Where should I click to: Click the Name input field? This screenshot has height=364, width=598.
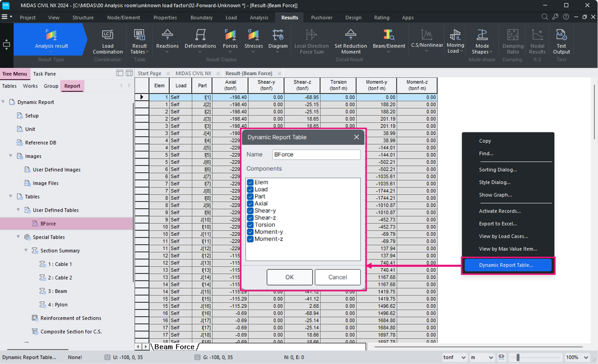(x=316, y=154)
